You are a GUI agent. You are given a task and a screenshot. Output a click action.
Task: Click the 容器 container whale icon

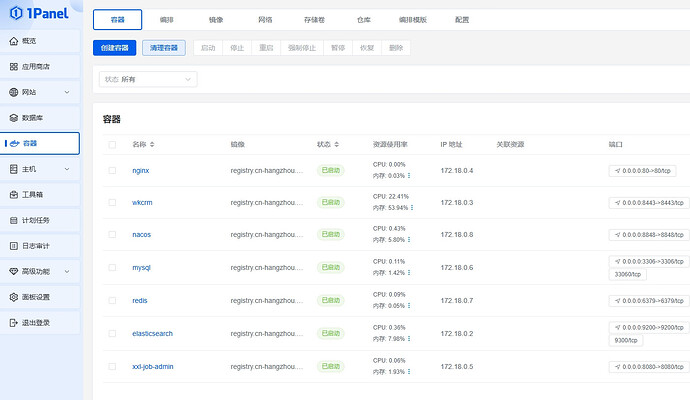click(x=15, y=143)
